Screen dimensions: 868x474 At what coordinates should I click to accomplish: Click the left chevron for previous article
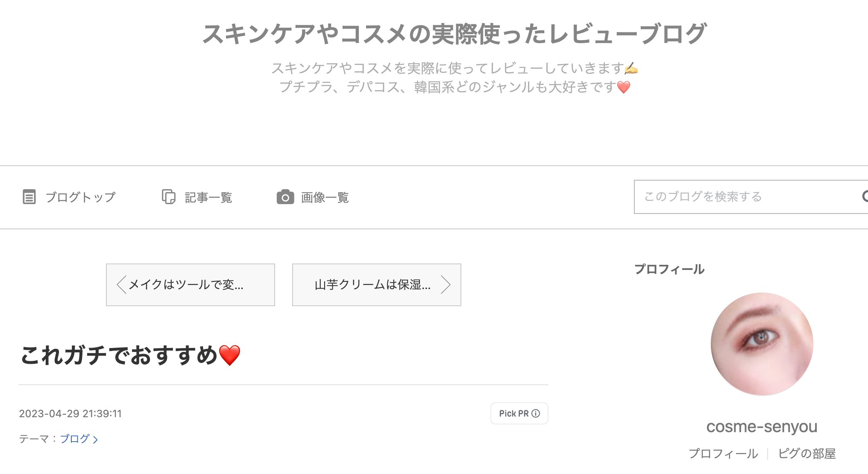(121, 285)
